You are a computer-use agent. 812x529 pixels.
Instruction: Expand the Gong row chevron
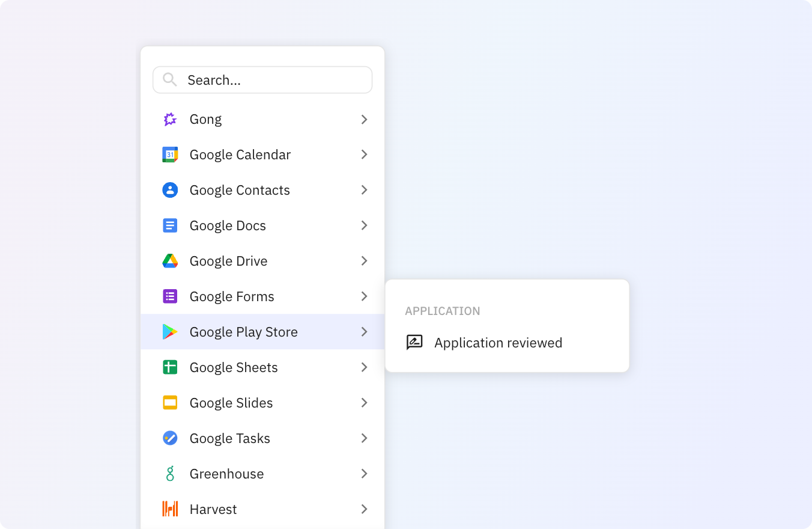point(364,120)
